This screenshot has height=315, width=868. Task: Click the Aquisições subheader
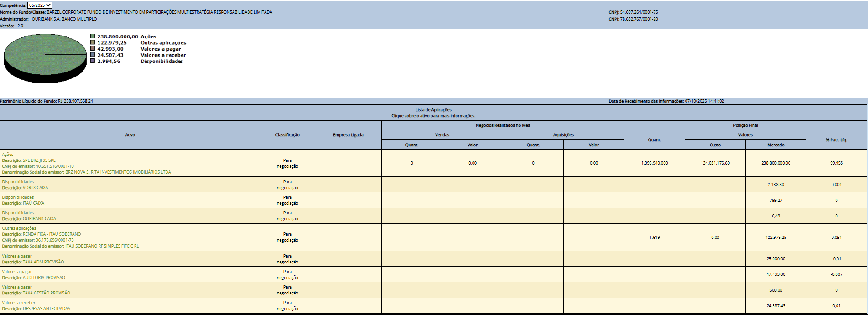coord(563,135)
